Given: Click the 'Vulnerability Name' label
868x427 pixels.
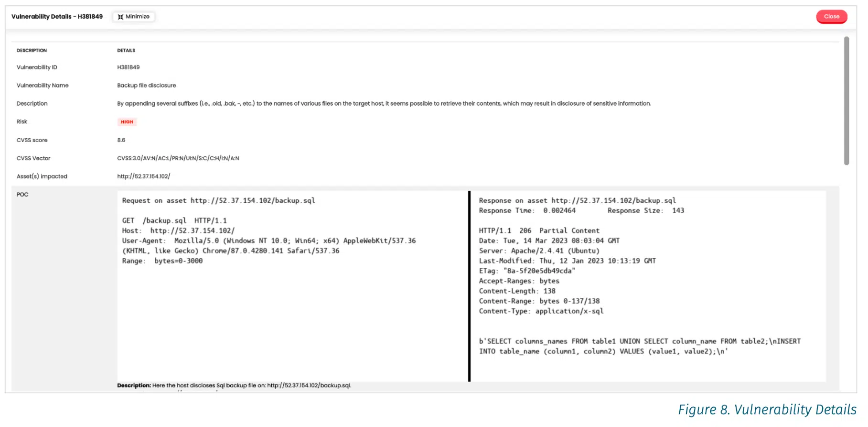Looking at the screenshot, I should tap(43, 86).
